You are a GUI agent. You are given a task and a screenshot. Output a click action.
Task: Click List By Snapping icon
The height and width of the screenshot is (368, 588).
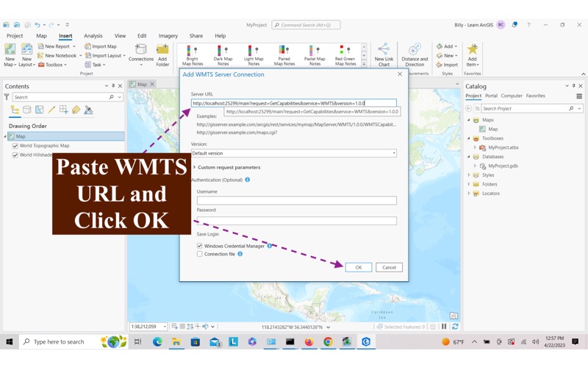click(64, 110)
